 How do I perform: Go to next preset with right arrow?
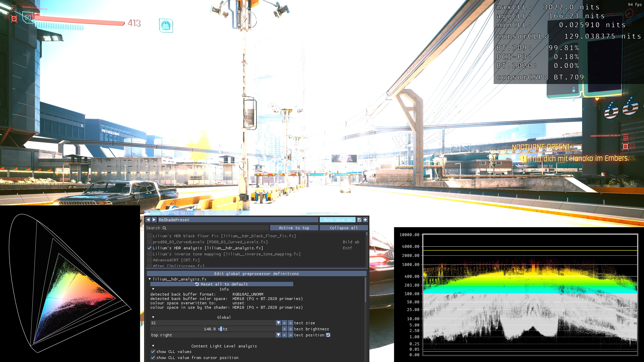pos(154,220)
